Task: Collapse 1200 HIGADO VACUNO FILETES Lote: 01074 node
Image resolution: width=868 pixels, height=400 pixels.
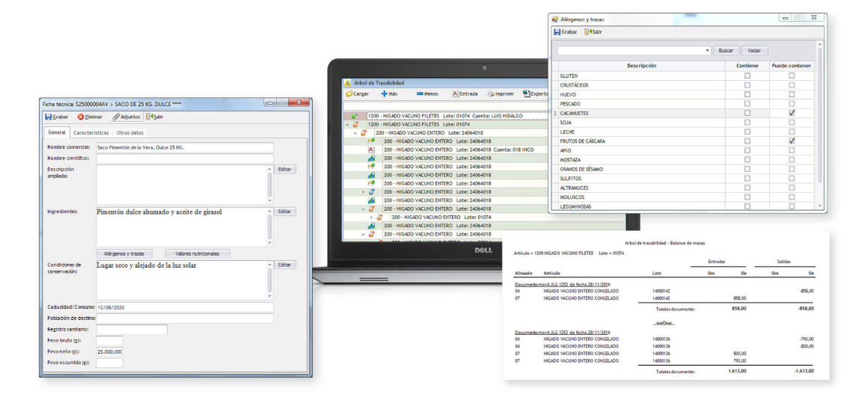Action: coord(347,124)
